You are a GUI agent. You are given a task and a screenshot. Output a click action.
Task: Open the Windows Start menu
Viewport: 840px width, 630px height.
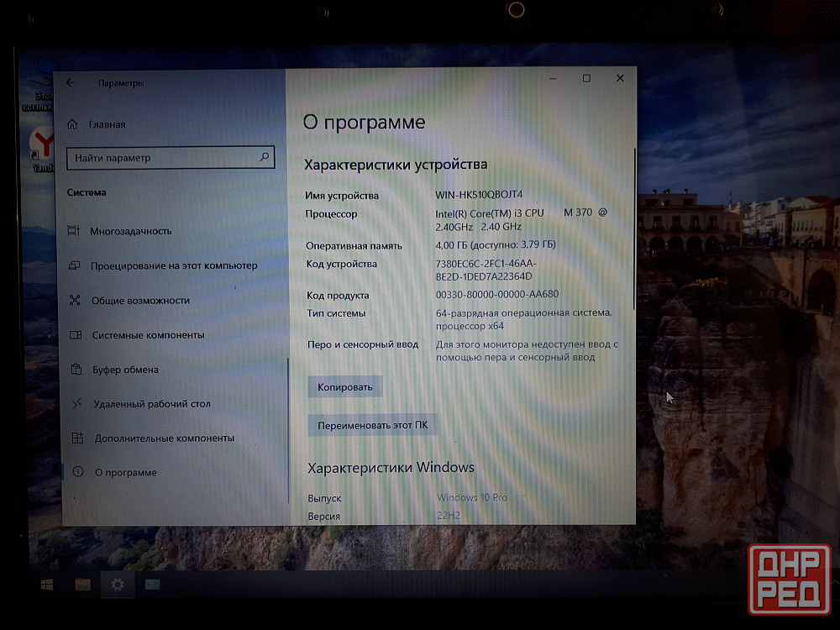(x=47, y=585)
